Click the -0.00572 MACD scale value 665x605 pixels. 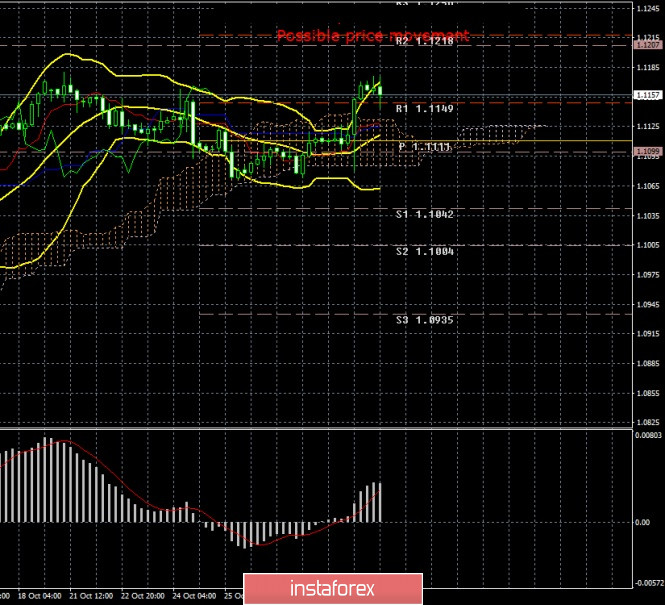pos(648,583)
